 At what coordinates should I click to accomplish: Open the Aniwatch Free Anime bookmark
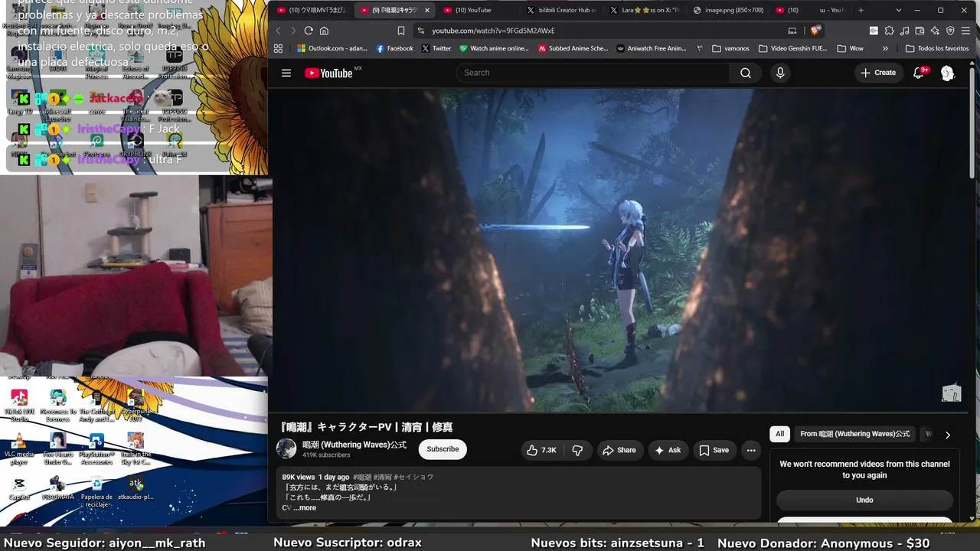click(x=652, y=48)
